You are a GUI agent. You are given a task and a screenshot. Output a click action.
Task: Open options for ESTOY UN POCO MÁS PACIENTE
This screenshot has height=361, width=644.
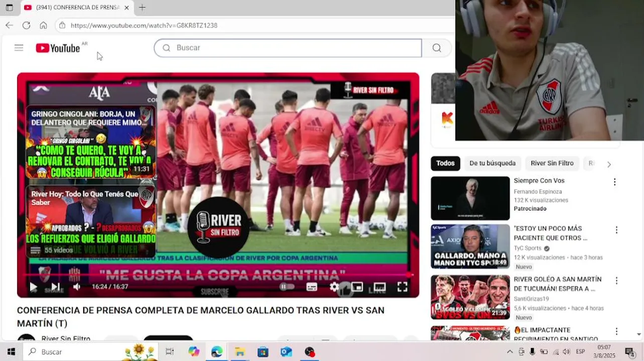point(616,230)
